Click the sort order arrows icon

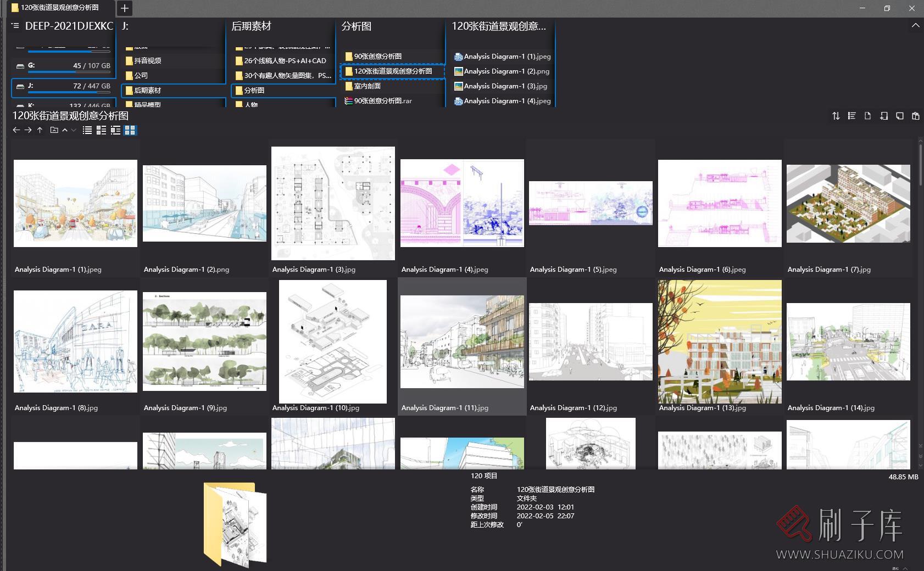coord(836,116)
